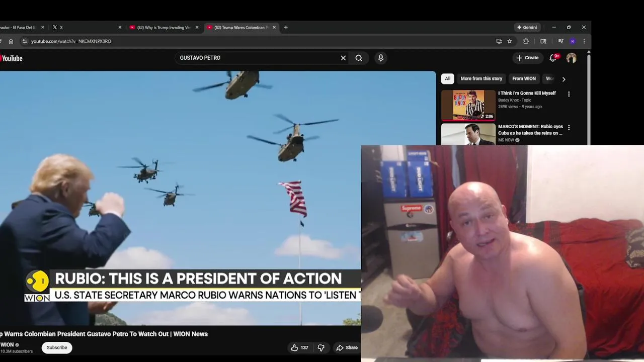Open 'I Think I'm Gonna Kill Myself' thumbnail
Viewport: 644px width, 362px height.
click(x=468, y=106)
